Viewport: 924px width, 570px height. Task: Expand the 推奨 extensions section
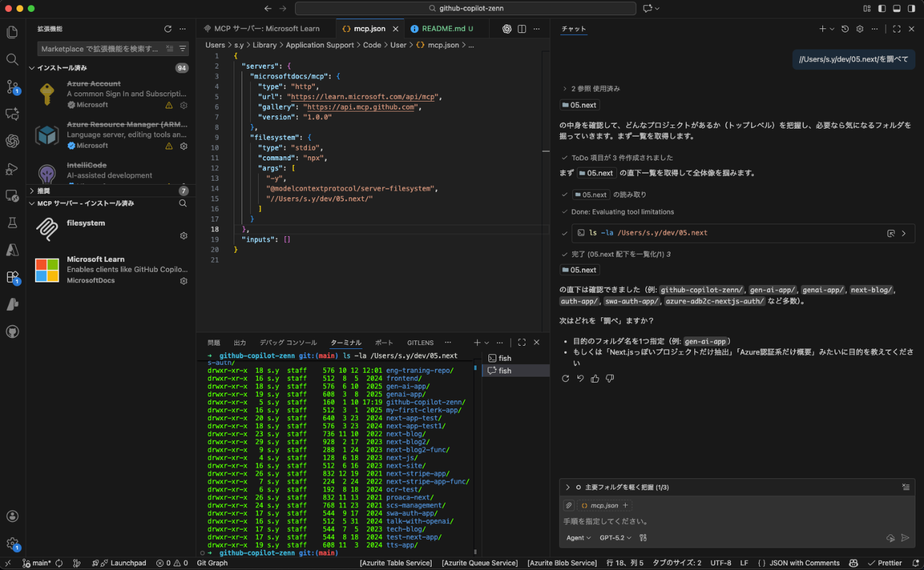[x=44, y=191]
